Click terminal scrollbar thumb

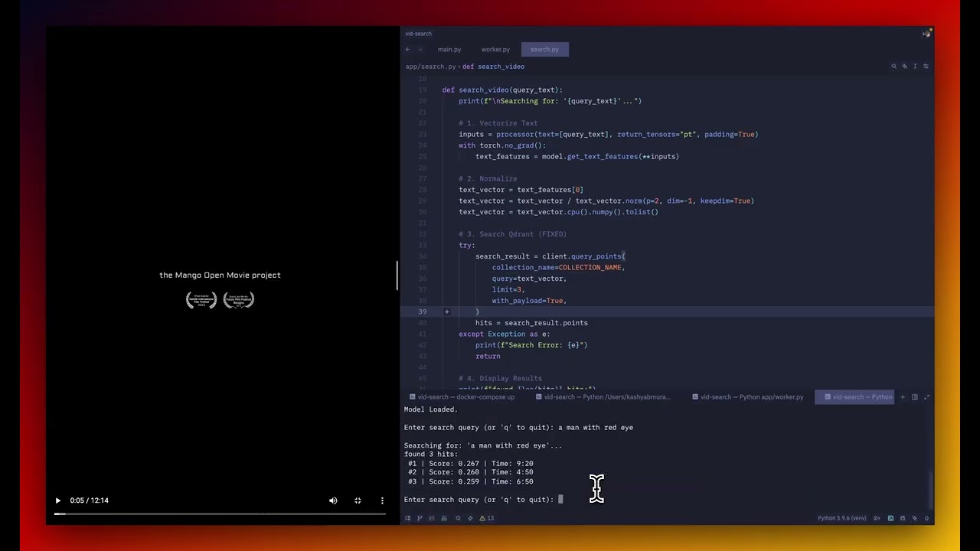pos(931,490)
